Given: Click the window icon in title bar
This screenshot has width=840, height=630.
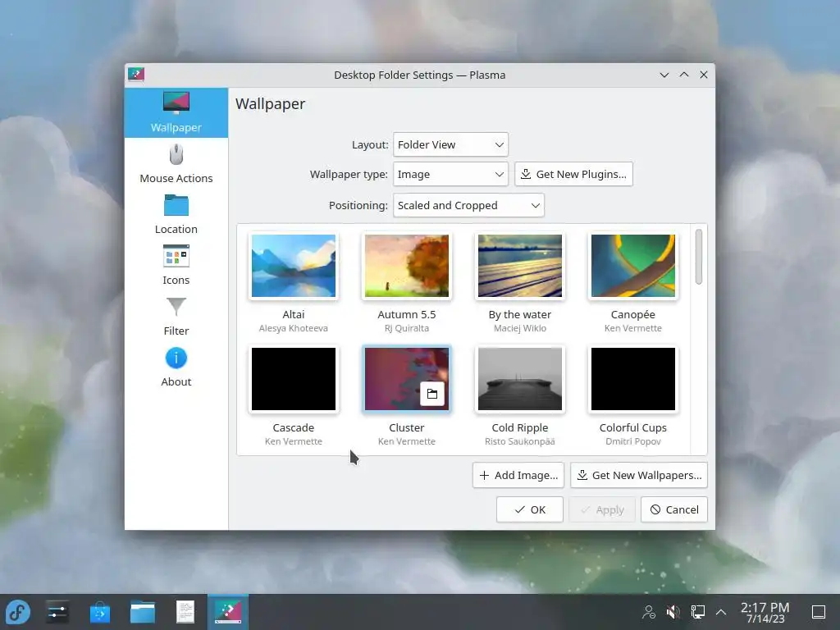Looking at the screenshot, I should [136, 75].
